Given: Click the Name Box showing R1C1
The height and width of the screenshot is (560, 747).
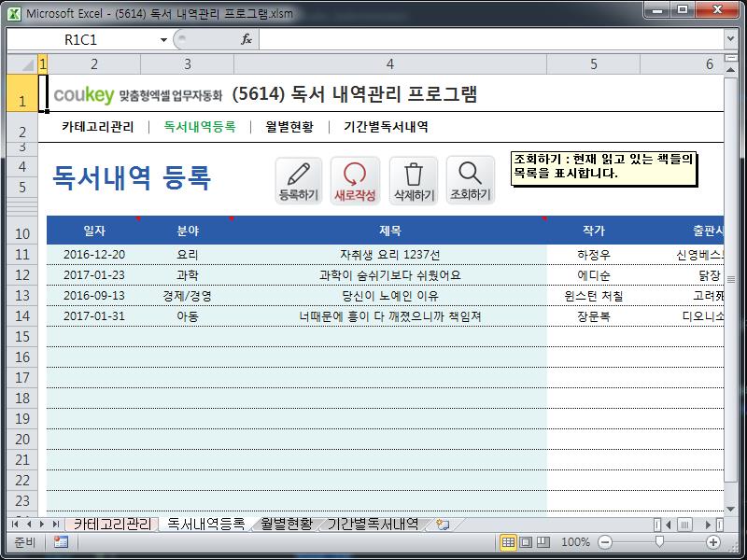Looking at the screenshot, I should [x=81, y=39].
